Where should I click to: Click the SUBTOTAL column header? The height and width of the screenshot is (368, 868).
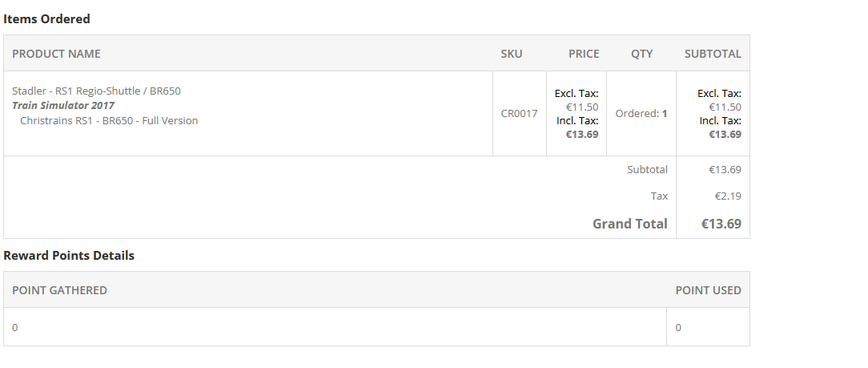point(713,54)
